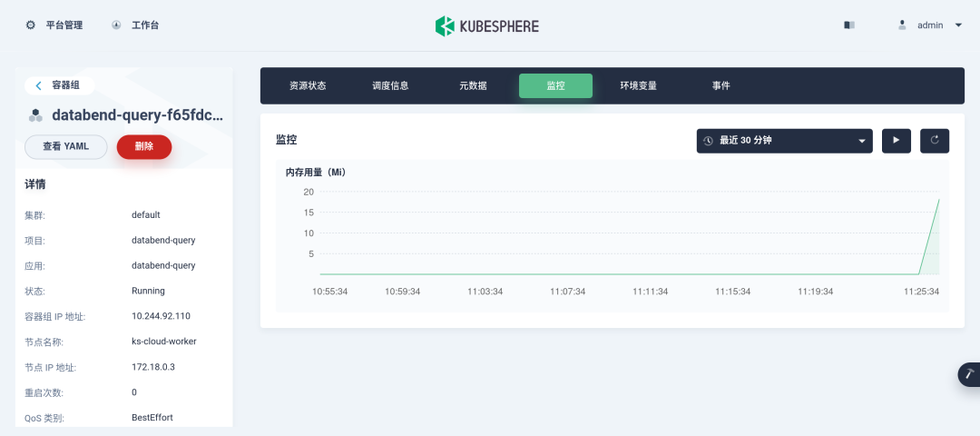The image size is (980, 436).
Task: Go back using the 容器组 chevron
Action: pyautogui.click(x=39, y=85)
